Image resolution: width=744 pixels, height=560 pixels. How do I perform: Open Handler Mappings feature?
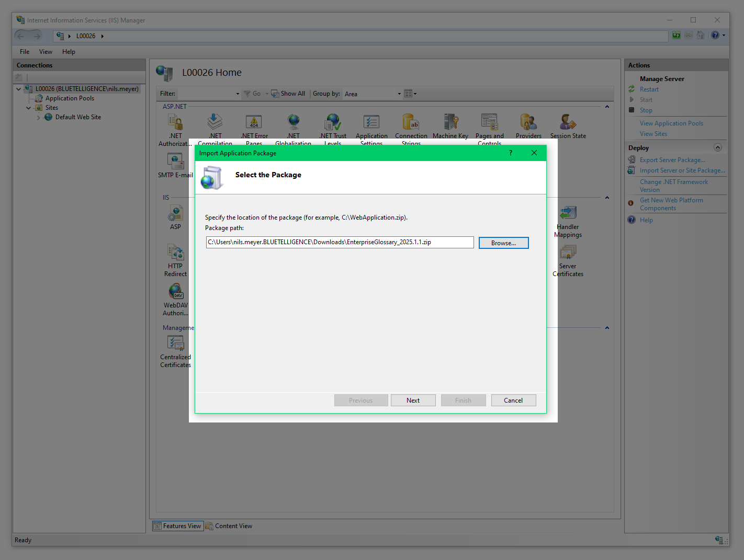[568, 221]
